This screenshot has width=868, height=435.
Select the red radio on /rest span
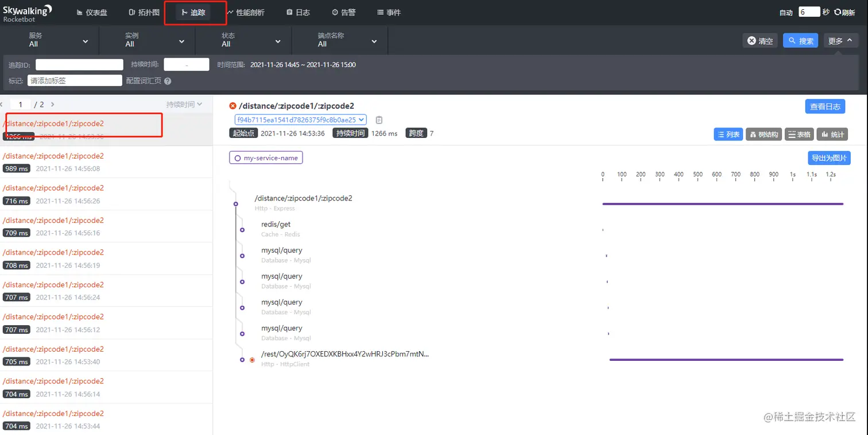point(251,360)
